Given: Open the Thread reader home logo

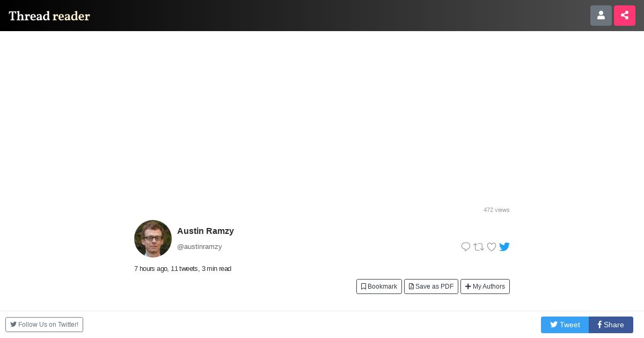Looking at the screenshot, I should (49, 16).
